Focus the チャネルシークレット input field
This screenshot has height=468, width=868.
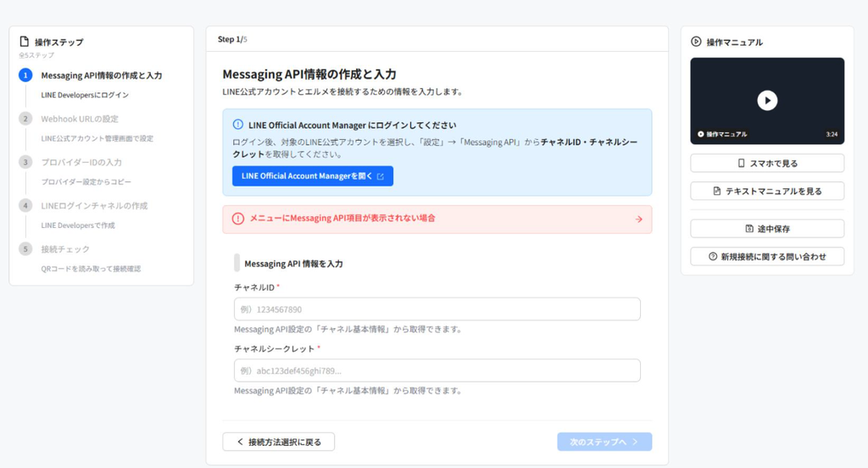click(437, 370)
